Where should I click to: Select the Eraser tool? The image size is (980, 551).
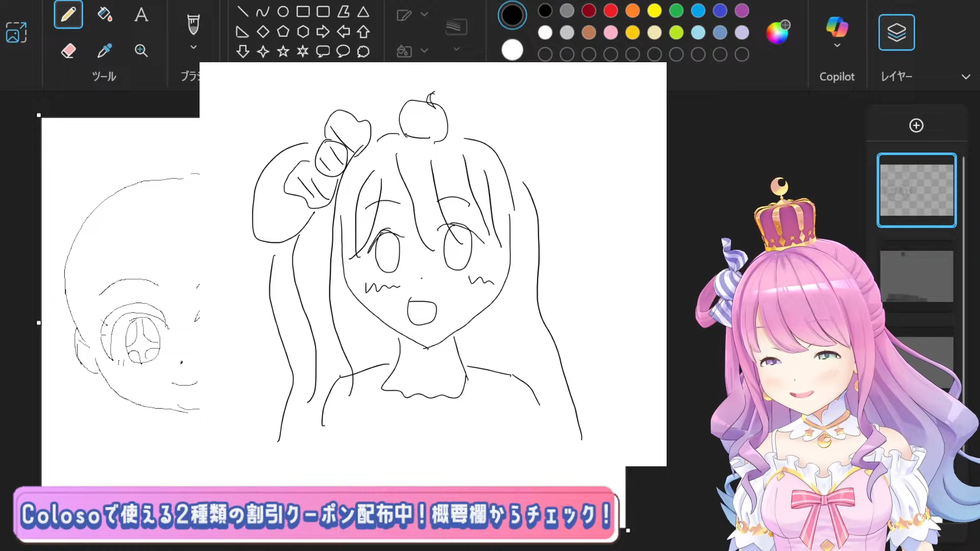tap(68, 51)
